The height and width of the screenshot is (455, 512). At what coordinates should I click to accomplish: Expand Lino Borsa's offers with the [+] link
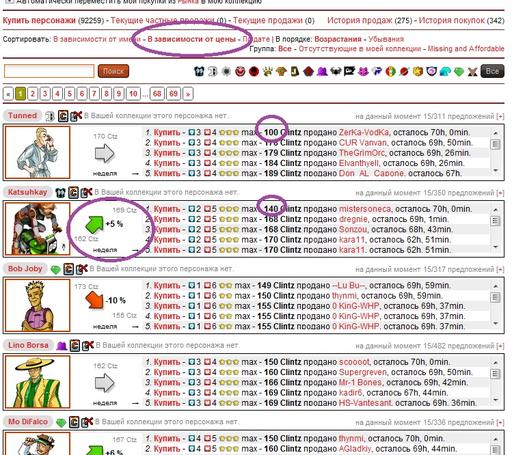500,346
